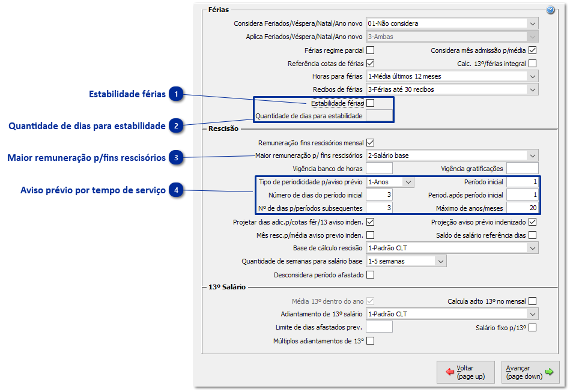The width and height of the screenshot is (570, 392).
Task: Uncheck Remuneração fins rescisórios mensal
Action: [x=371, y=143]
